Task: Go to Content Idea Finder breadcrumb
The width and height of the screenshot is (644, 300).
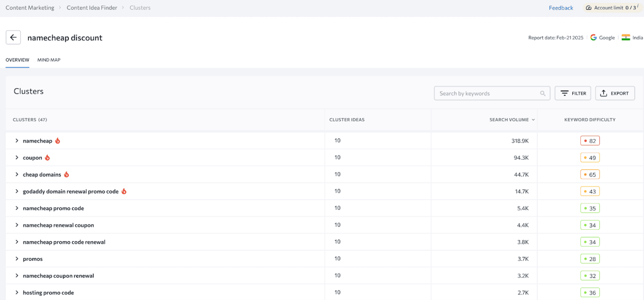Action: (92, 8)
